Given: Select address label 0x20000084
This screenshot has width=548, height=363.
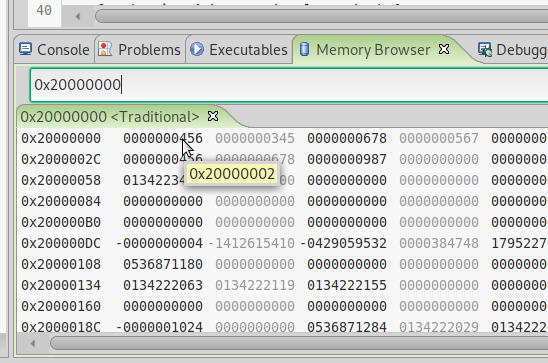Looking at the screenshot, I should coord(61,201).
